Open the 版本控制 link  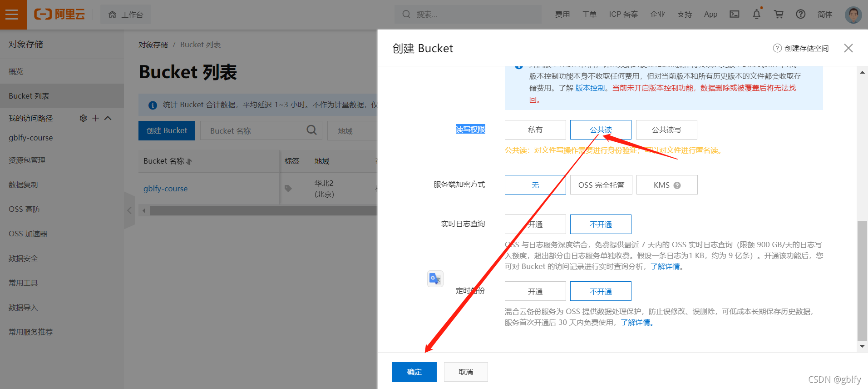tap(590, 88)
